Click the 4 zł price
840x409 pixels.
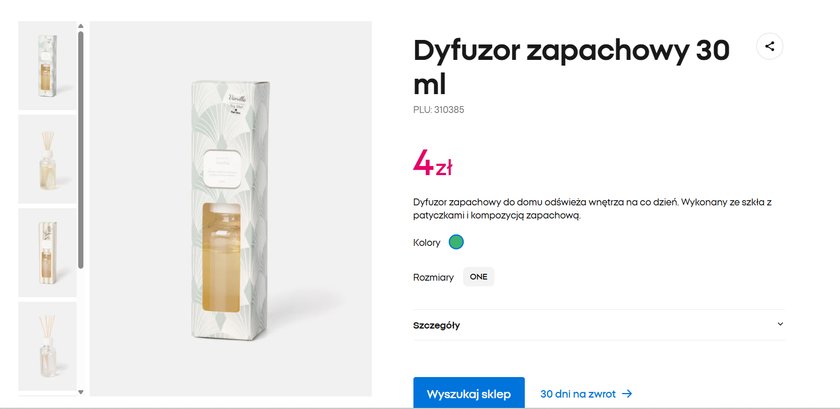pos(432,162)
